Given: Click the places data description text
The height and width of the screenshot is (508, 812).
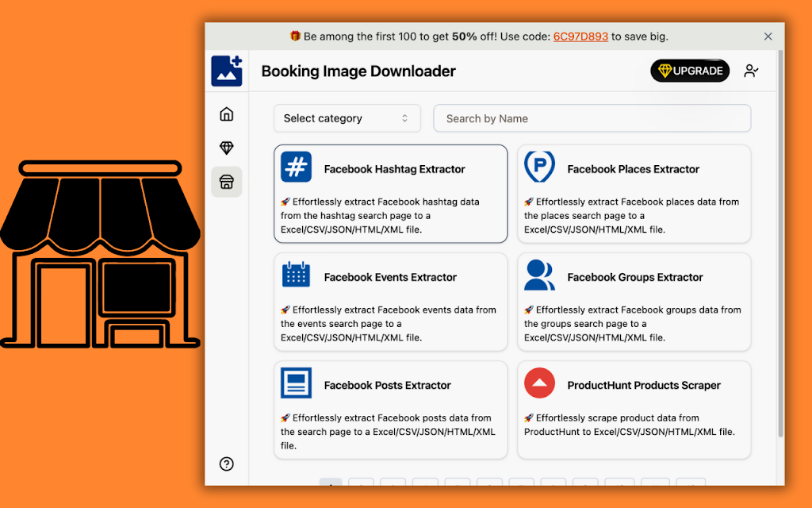Looking at the screenshot, I should click(x=632, y=216).
